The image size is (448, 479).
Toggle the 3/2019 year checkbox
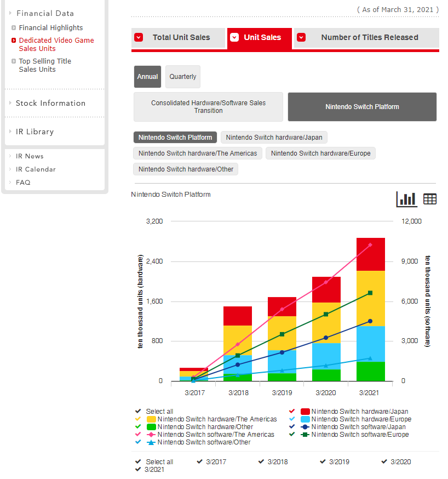(323, 461)
